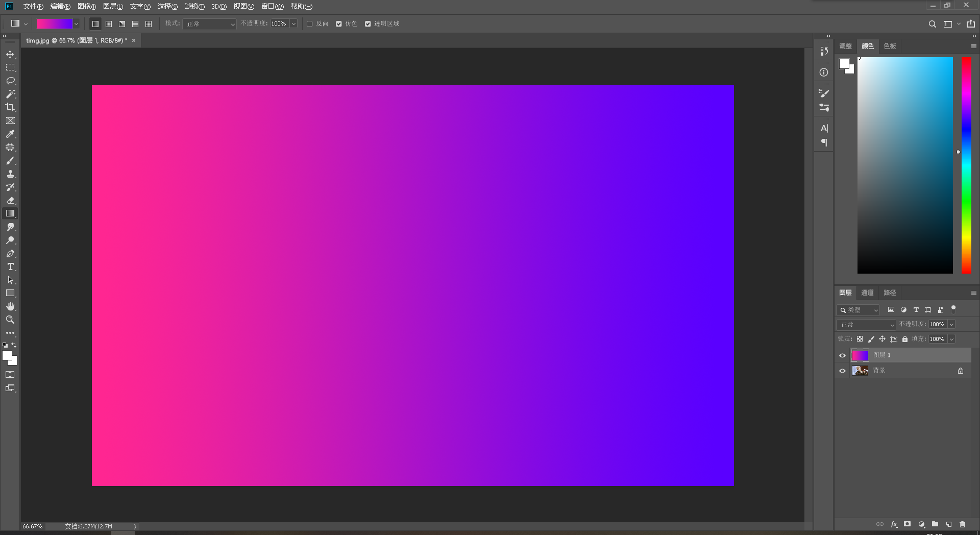Screen dimensions: 980x535
Task: Select the Type tool
Action: (x=10, y=266)
